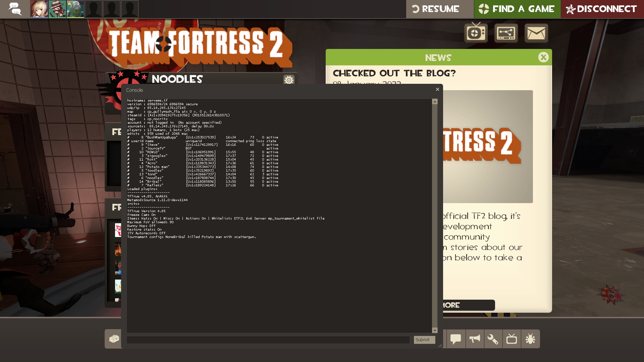Click the first empty party slot
This screenshot has width=644, height=362.
(x=94, y=9)
